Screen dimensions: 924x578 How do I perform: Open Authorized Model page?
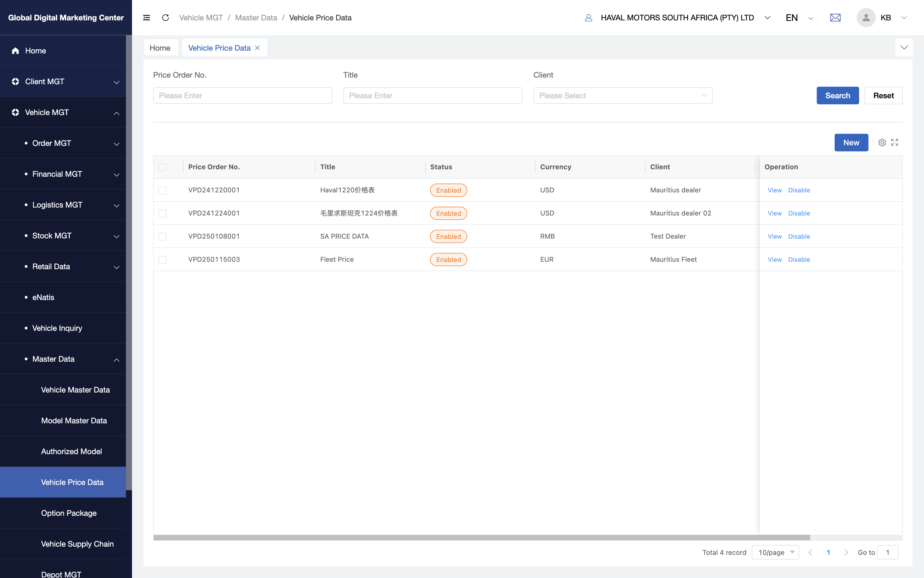pyautogui.click(x=63, y=451)
